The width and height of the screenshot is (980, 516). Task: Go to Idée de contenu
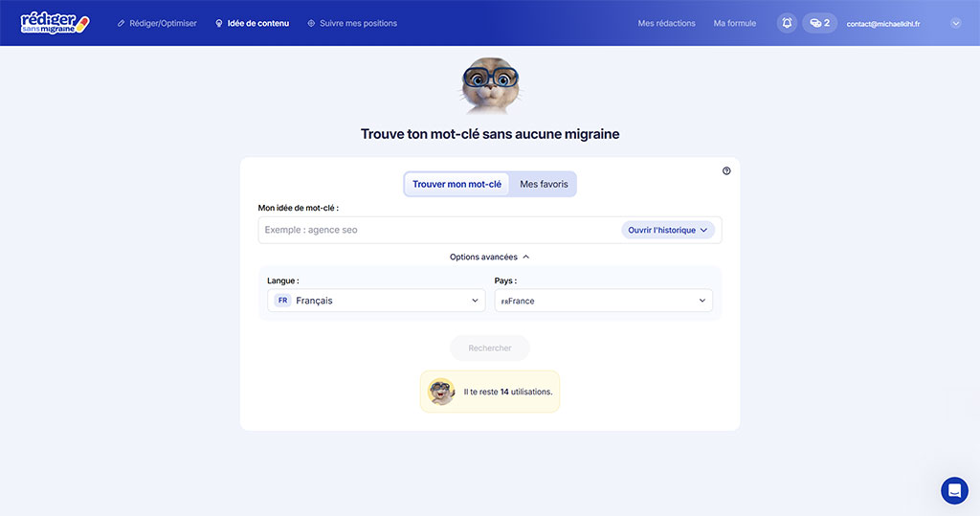pyautogui.click(x=252, y=23)
